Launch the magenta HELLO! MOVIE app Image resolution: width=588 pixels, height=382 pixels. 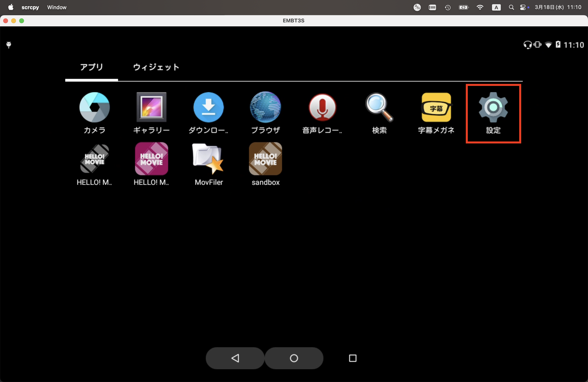click(151, 159)
